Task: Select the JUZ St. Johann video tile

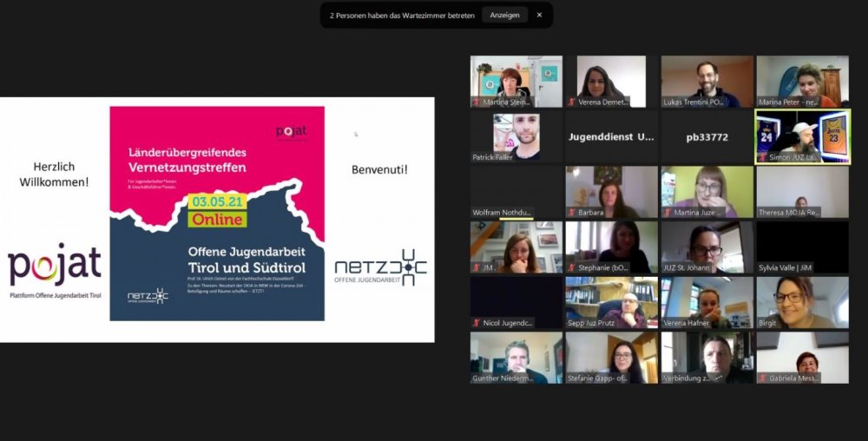Action: [707, 247]
